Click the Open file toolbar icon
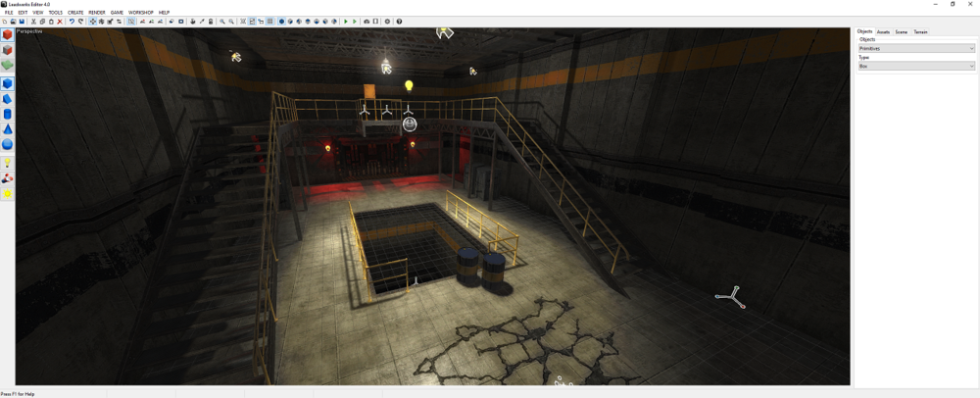The height and width of the screenshot is (398, 980). (x=13, y=22)
